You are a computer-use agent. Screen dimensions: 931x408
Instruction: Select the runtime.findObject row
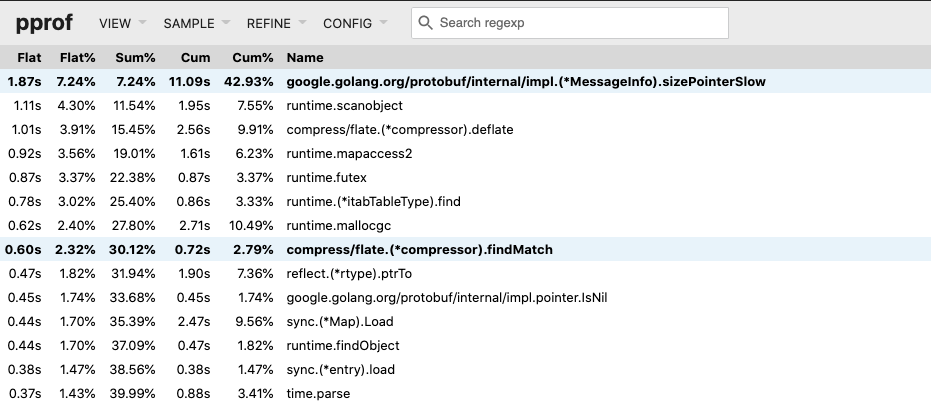point(466,346)
